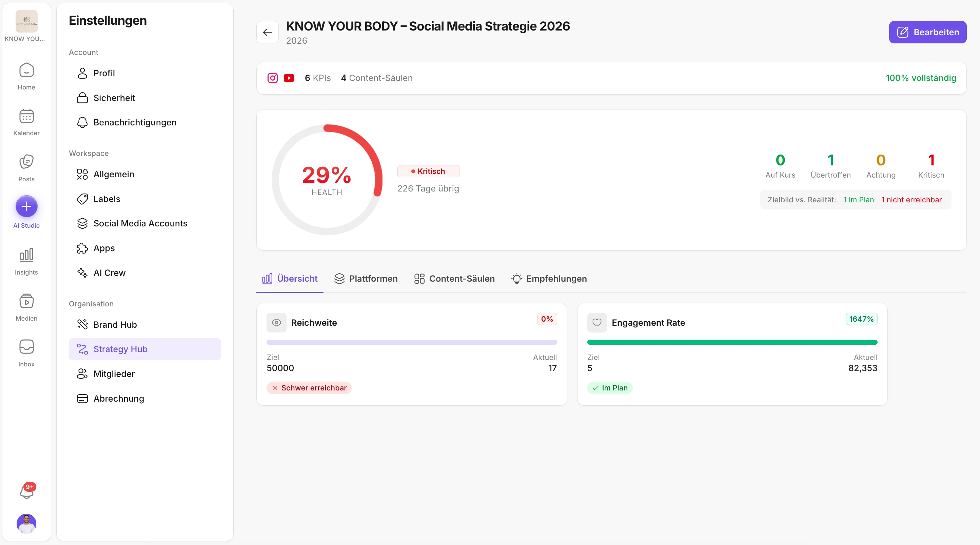Screen dimensions: 980x545
Task: Click the 6 KPIs label
Action: [318, 78]
